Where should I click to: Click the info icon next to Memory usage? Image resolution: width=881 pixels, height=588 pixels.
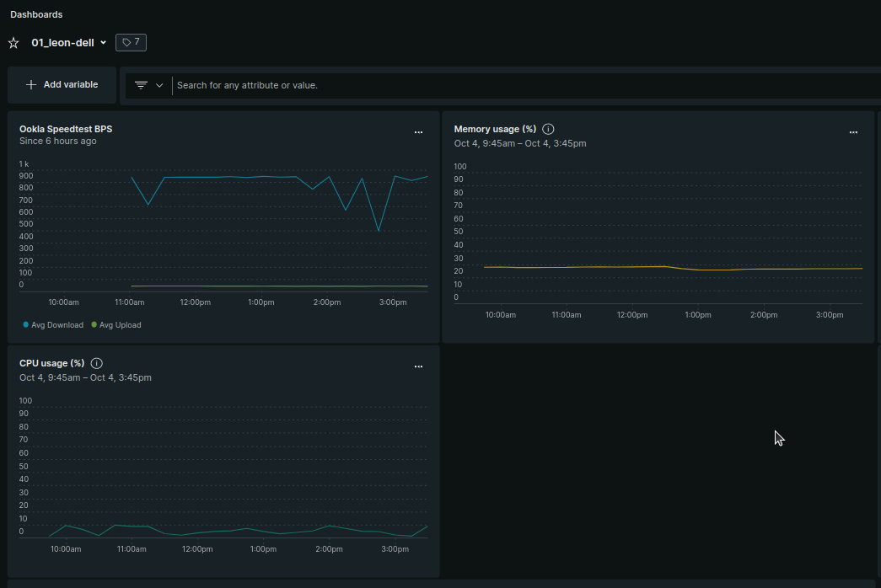[548, 129]
